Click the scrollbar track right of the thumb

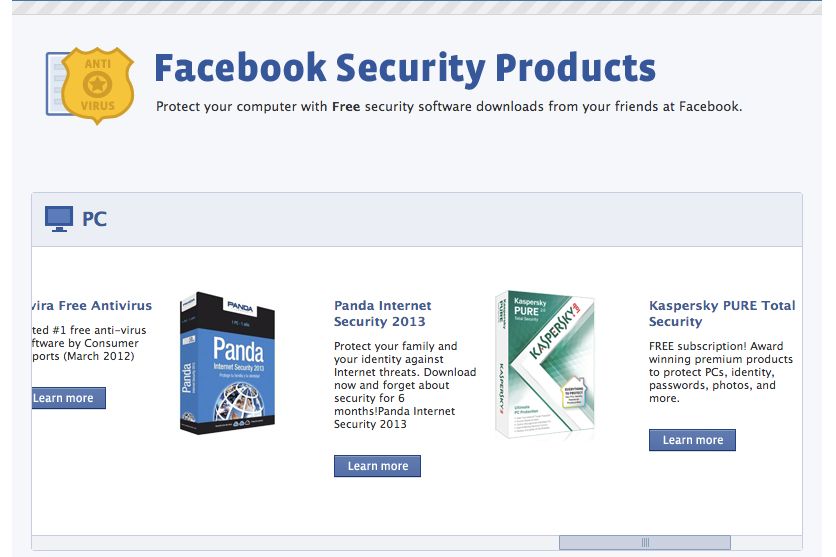pos(766,542)
